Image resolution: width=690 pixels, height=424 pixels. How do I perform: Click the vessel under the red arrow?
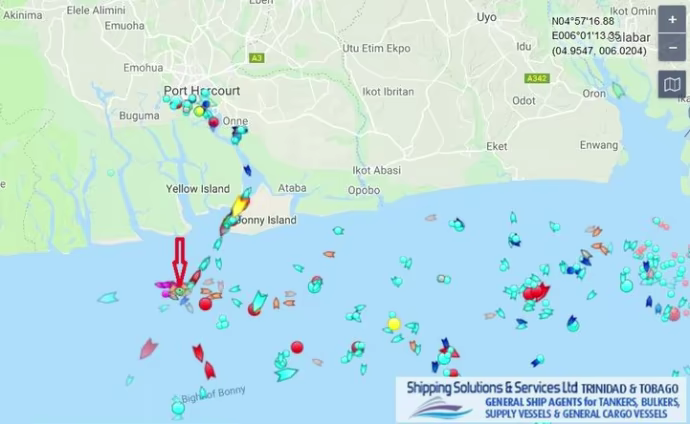coord(180,291)
